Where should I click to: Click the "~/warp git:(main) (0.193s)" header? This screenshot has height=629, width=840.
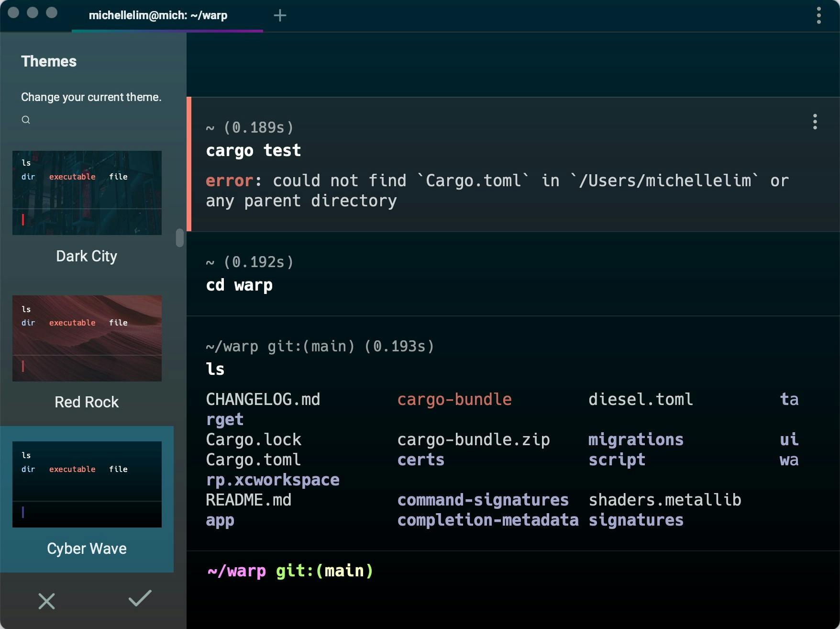[x=320, y=346]
